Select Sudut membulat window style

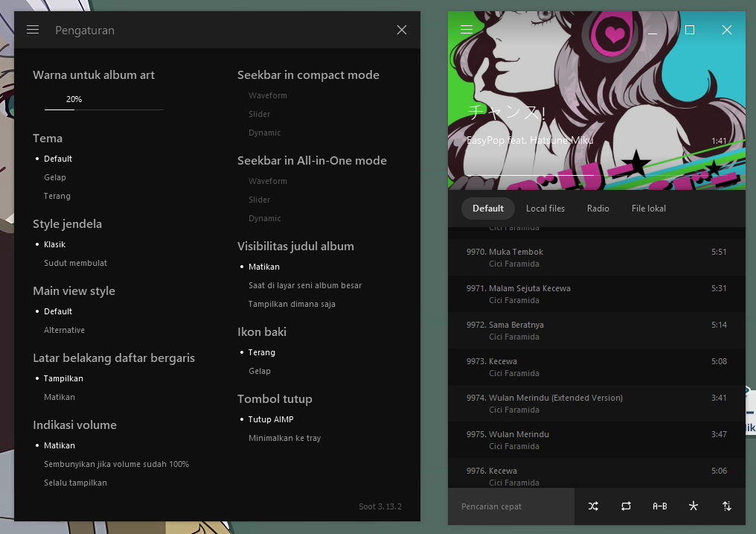(x=75, y=263)
